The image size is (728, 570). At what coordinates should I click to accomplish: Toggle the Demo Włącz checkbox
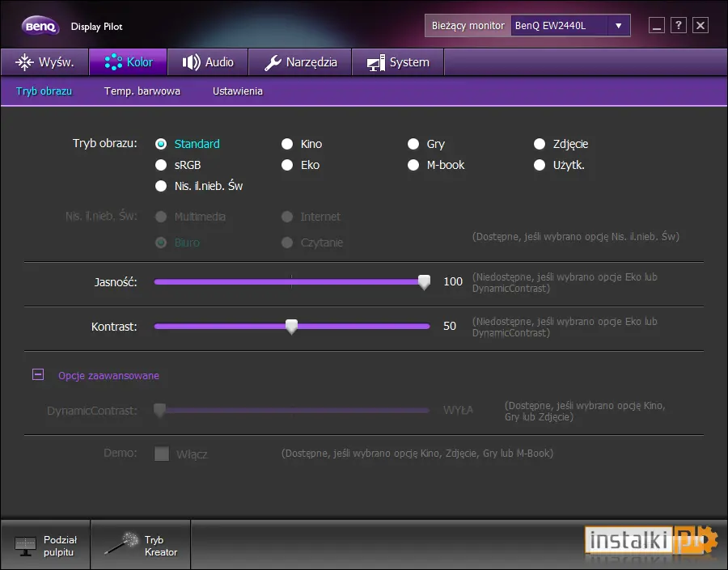(x=162, y=454)
